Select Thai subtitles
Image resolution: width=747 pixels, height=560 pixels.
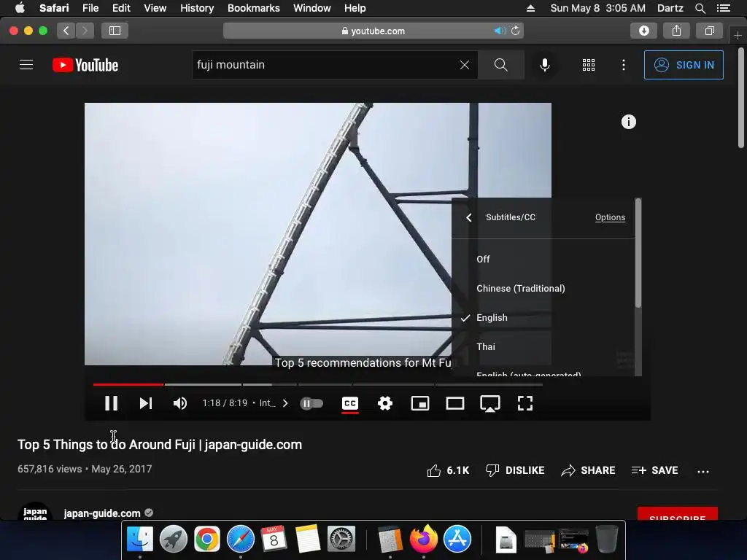coord(543,346)
